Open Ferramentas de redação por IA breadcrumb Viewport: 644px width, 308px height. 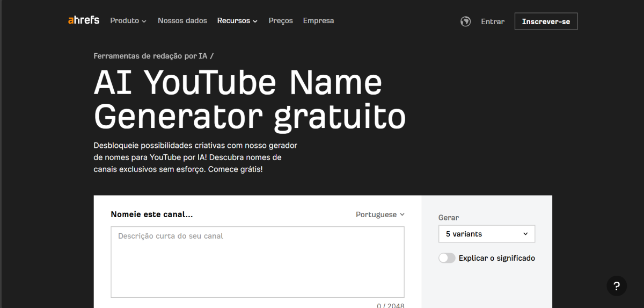(151, 55)
